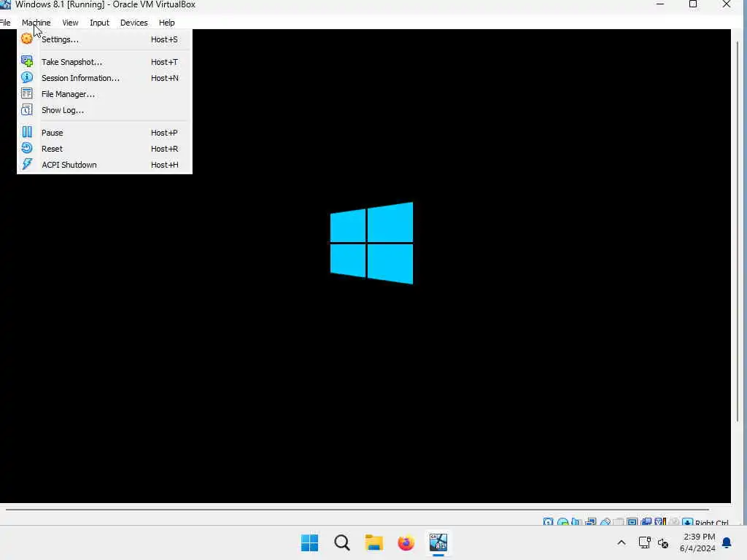Click optical disk status bar icon
This screenshot has width=747, height=560.
coord(562,522)
